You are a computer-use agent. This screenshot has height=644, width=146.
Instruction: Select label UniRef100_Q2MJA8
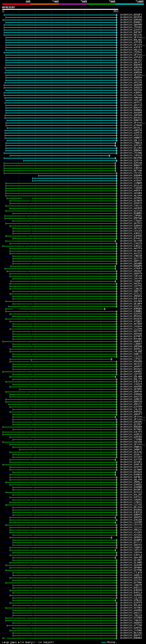[131, 163]
